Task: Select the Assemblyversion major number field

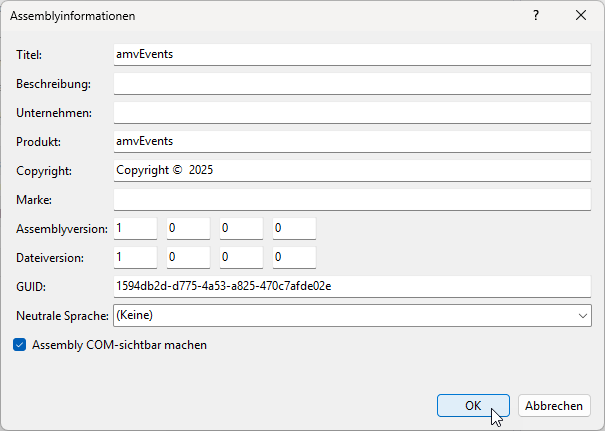Action: pos(135,228)
